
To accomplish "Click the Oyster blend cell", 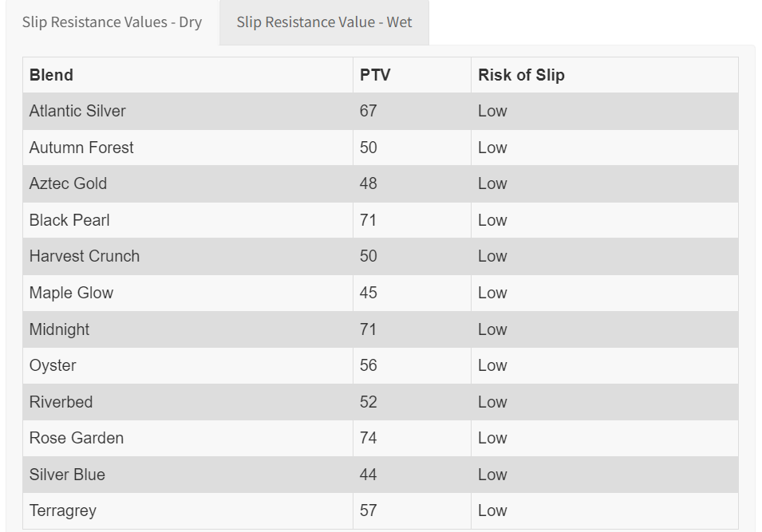I will click(53, 365).
